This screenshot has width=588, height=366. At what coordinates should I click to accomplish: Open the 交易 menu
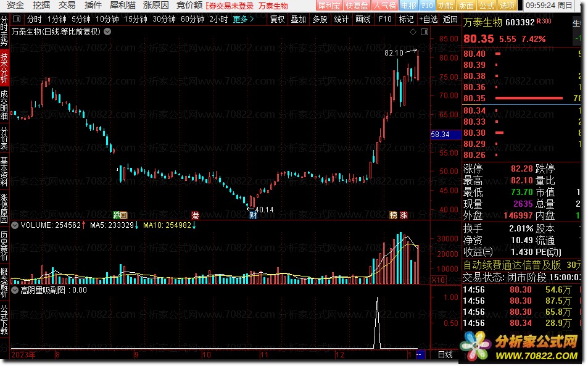pyautogui.click(x=67, y=6)
